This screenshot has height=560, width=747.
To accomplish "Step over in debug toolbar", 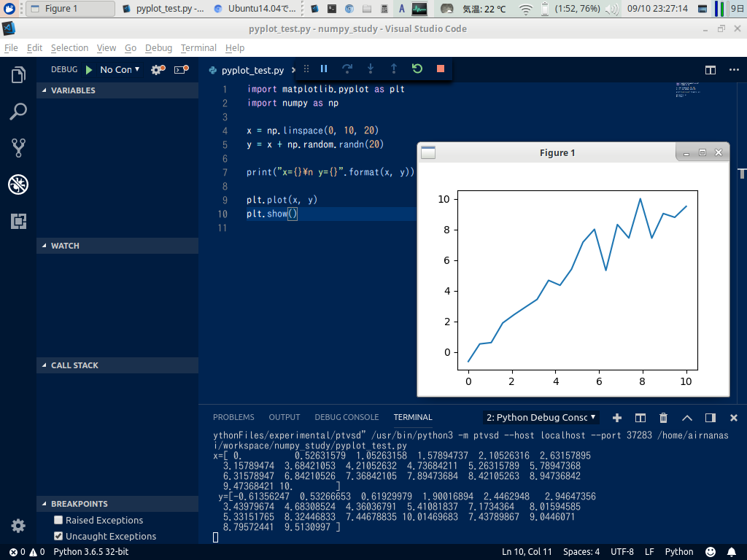I will click(347, 69).
